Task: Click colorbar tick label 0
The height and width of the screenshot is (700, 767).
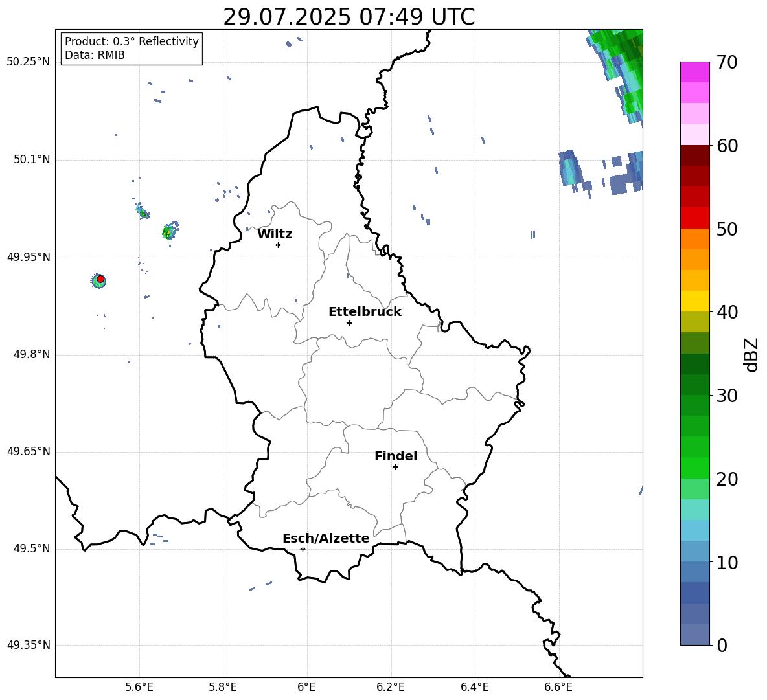Action: coord(722,645)
